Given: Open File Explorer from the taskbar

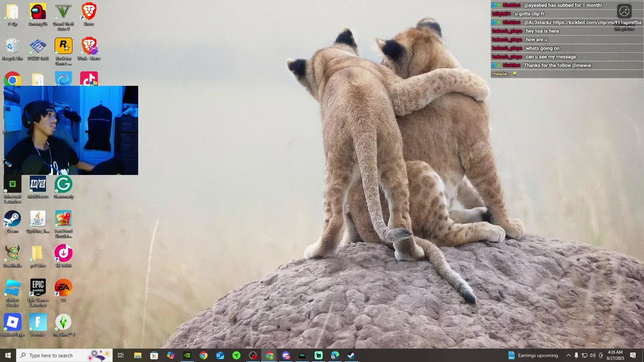Looking at the screenshot, I should tap(137, 355).
